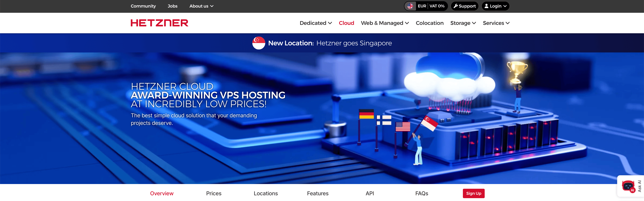Screen dimensions: 644x201
Task: Click the VAT 0% setting
Action: pos(437,6)
